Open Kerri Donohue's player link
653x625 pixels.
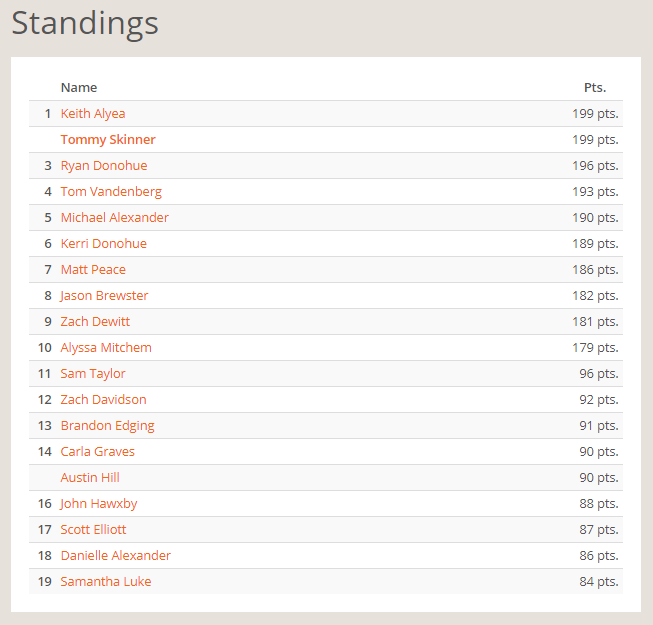[104, 244]
